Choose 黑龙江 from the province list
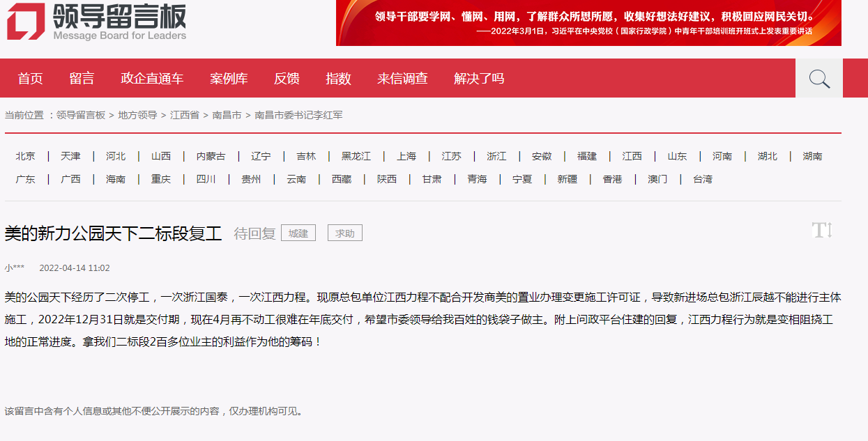 (356, 156)
